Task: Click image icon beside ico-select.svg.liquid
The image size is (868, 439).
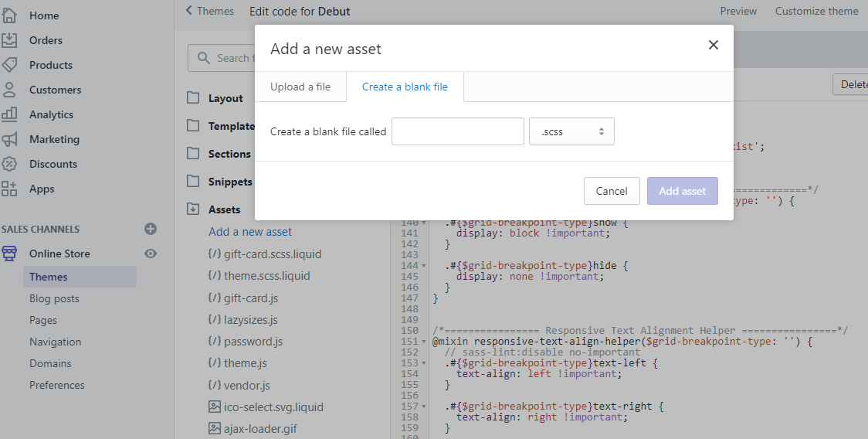Action: click(x=215, y=407)
